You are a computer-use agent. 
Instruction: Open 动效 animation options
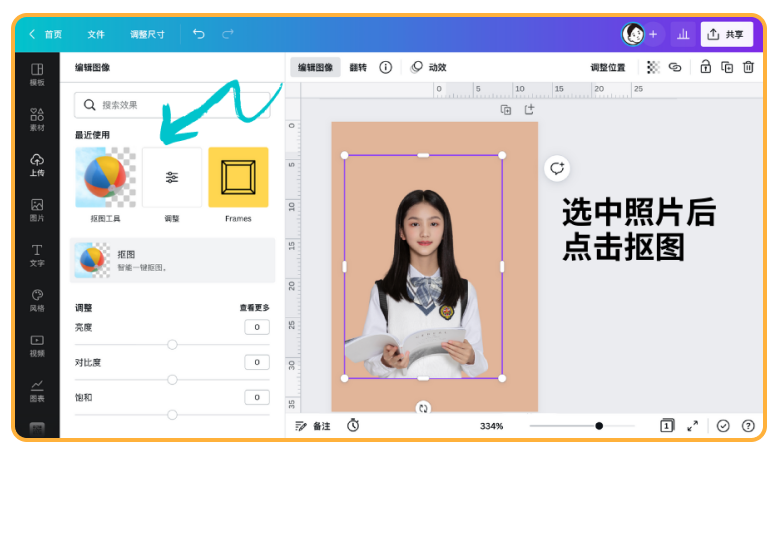(x=429, y=67)
